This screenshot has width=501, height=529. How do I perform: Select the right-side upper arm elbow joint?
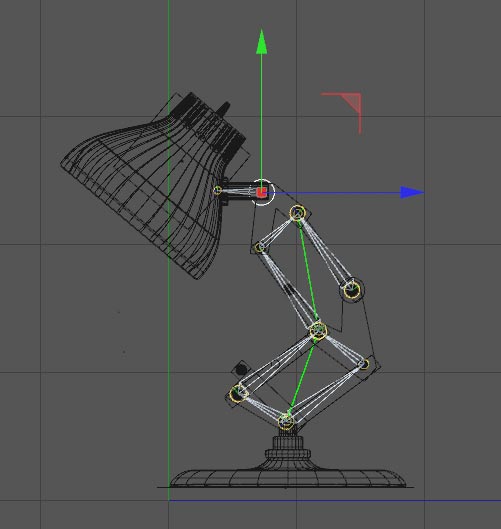coord(352,290)
